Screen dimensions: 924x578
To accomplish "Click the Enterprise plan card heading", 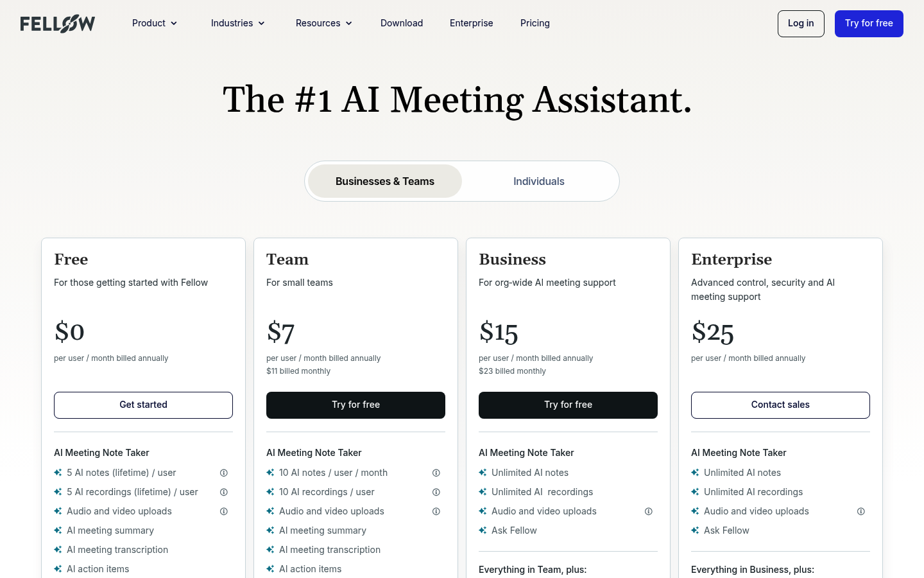I will pyautogui.click(x=732, y=259).
